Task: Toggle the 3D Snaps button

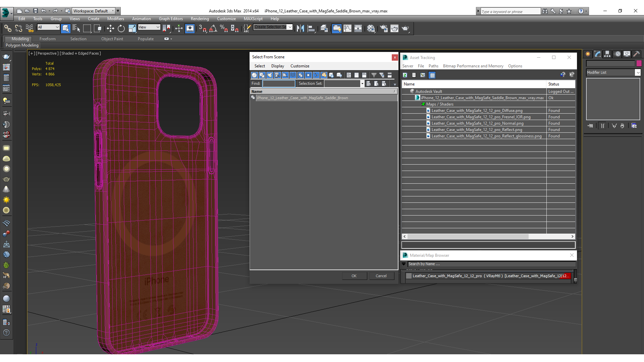Action: coord(203,29)
